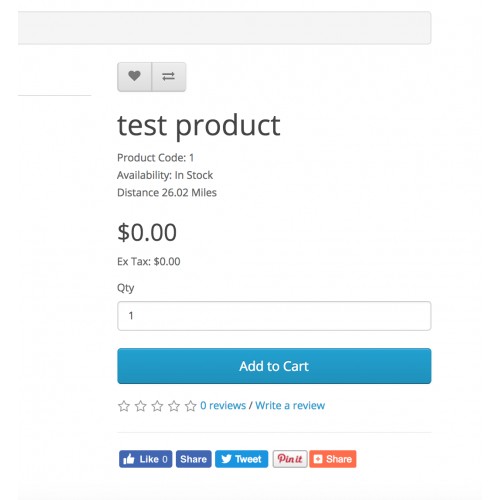Click the Add to Cart button

click(x=274, y=366)
